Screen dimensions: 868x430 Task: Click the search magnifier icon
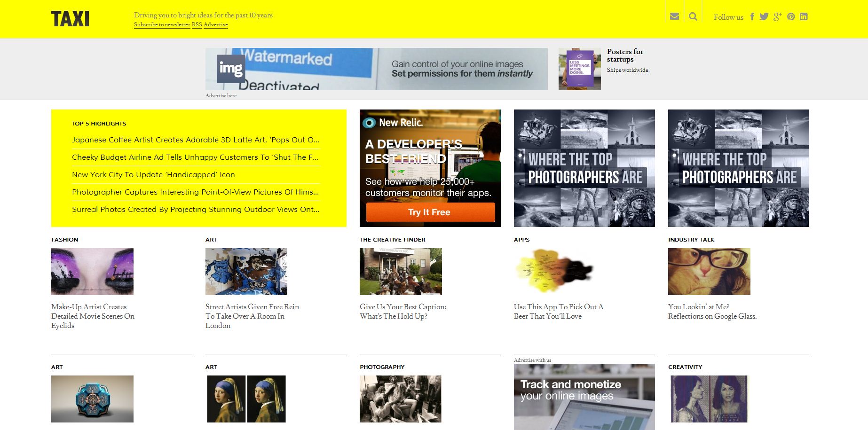[x=693, y=16]
